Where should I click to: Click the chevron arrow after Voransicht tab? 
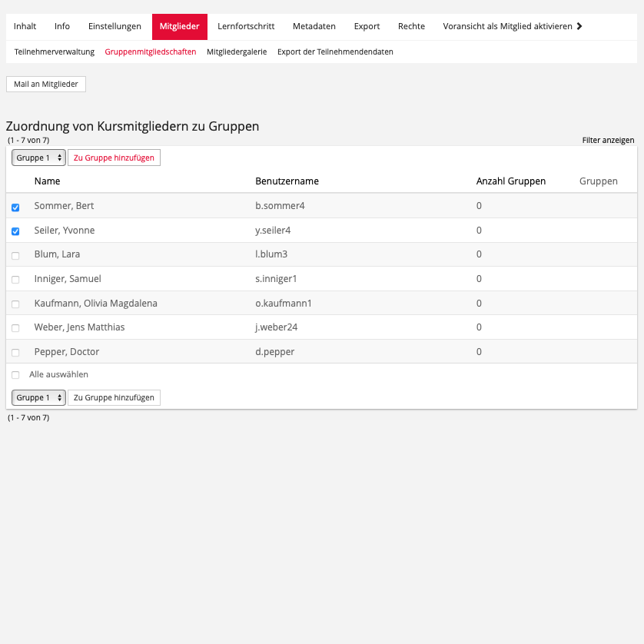click(x=579, y=26)
